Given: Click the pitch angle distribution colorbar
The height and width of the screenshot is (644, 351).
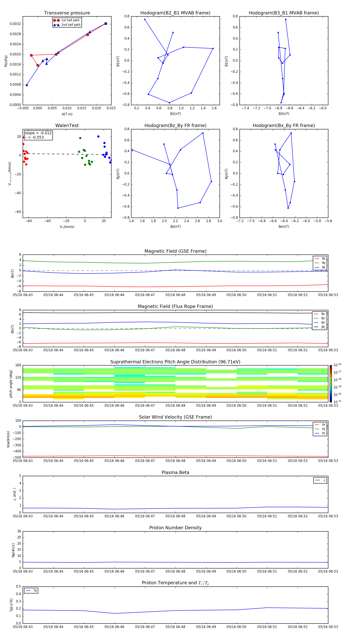Looking at the screenshot, I should [x=331, y=383].
